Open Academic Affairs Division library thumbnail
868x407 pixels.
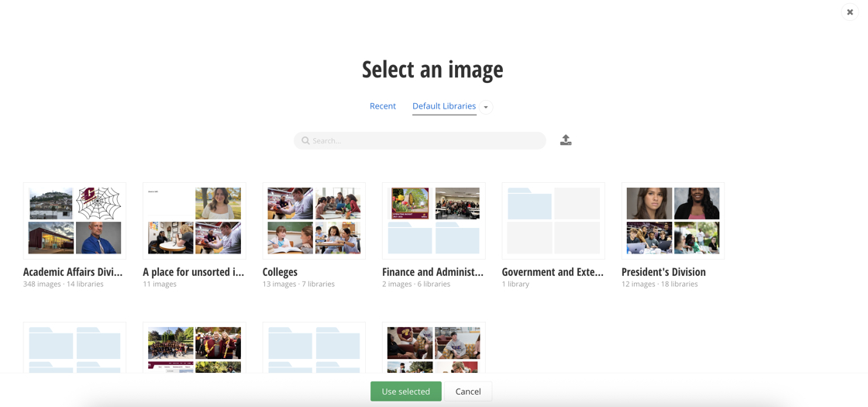pyautogui.click(x=75, y=221)
